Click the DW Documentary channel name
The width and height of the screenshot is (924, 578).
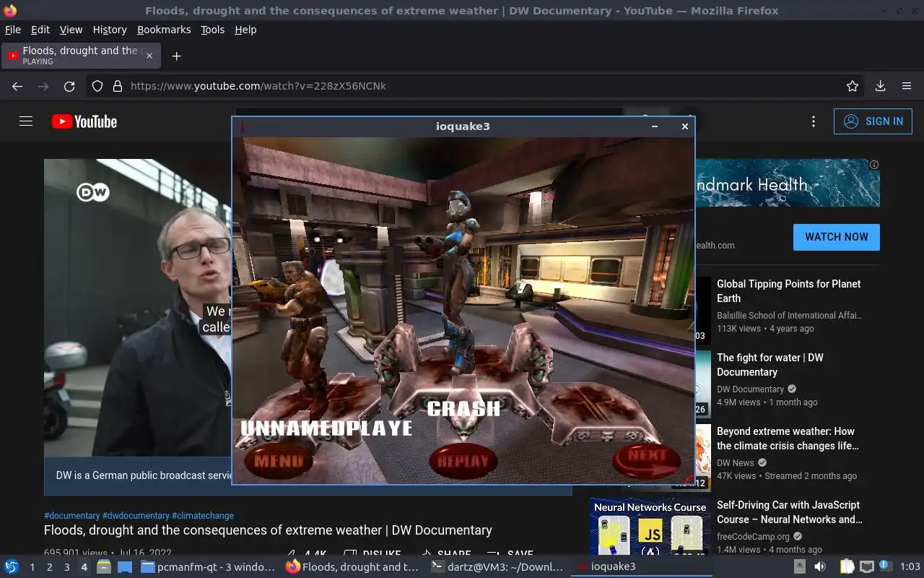[x=750, y=389]
